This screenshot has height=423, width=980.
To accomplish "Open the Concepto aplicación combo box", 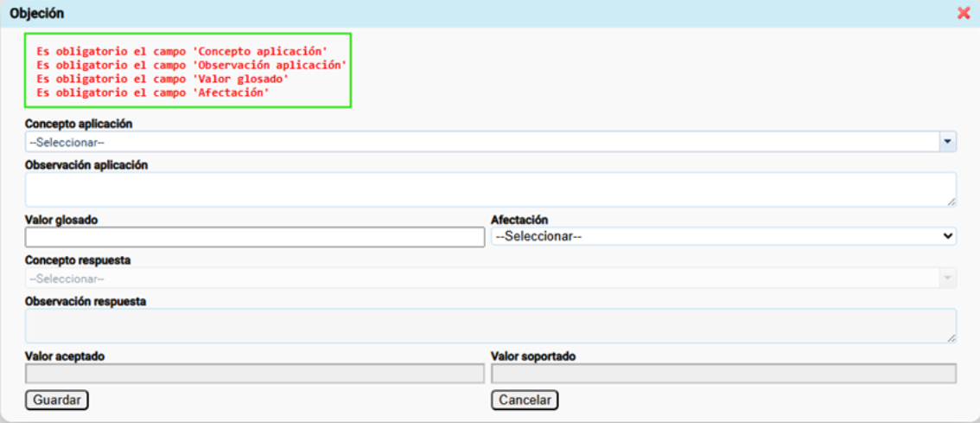I will pos(482,142).
